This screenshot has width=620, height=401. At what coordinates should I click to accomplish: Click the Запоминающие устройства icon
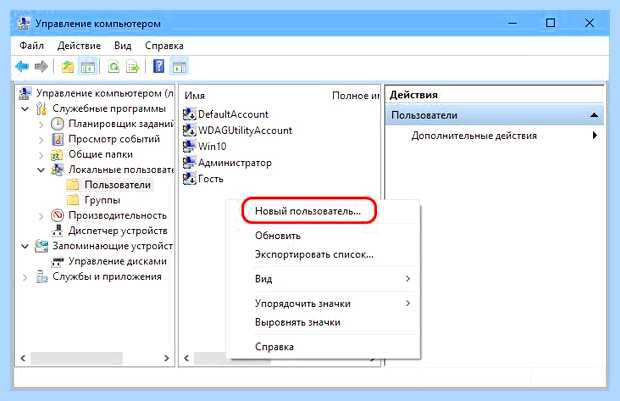point(42,246)
